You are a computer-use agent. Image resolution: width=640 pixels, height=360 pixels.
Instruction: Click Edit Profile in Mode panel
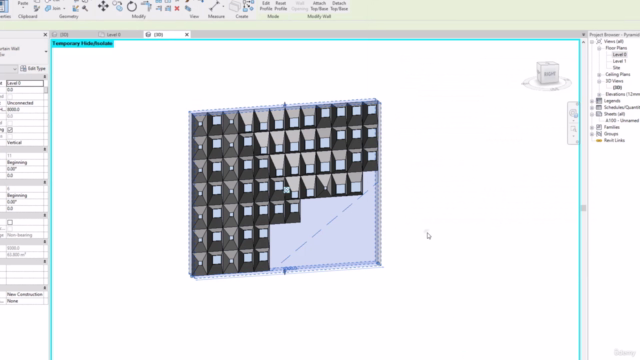(266, 6)
